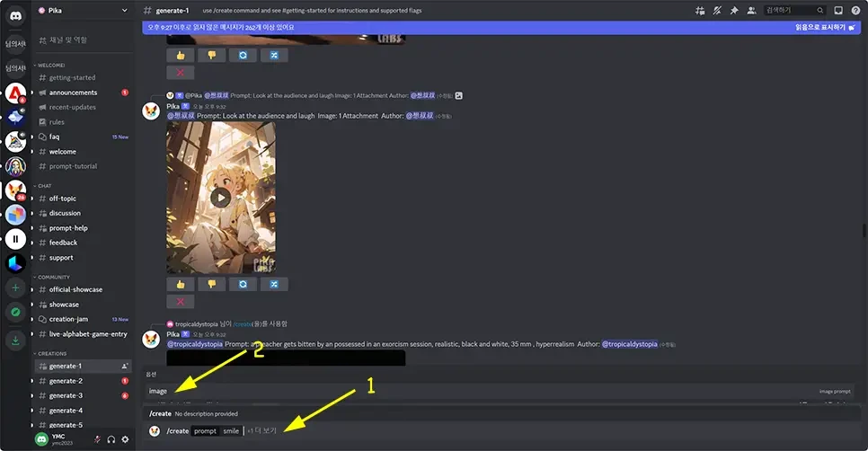868x451 pixels.
Task: Open the threads icon in header
Action: tap(700, 10)
